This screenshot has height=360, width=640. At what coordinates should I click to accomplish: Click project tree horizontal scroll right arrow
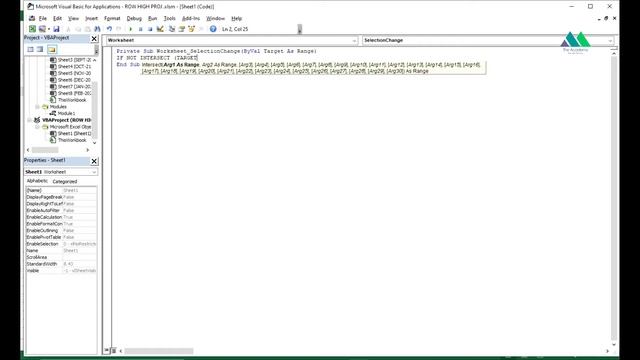[88, 150]
